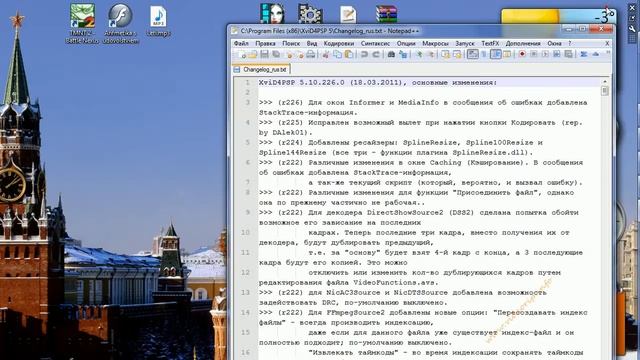Open the Синтаксис menu
This screenshot has height=360, width=640.
tap(375, 43)
